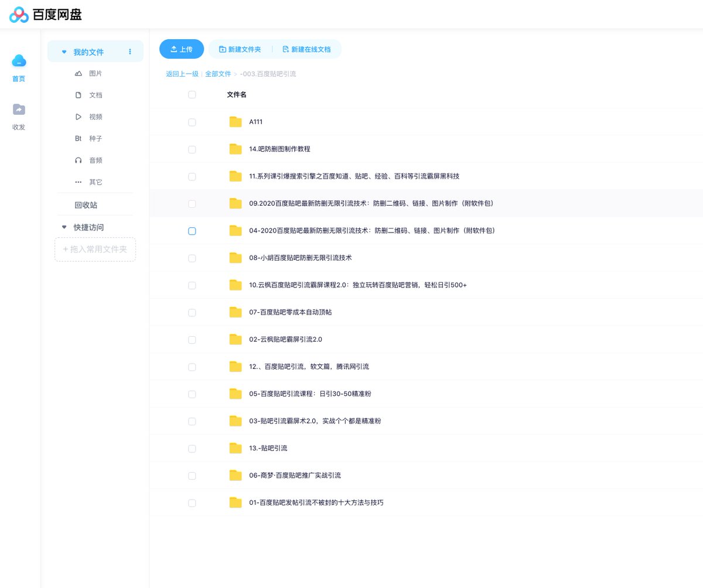This screenshot has height=588, width=703.
Task: Check the box for 13.-贴吧引流
Action: 192,448
